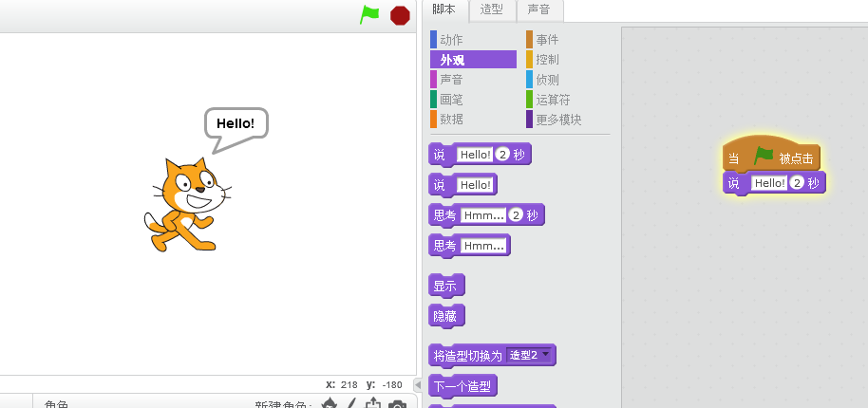The height and width of the screenshot is (408, 868).
Task: Click green flag icon inside the hat block
Action: pyautogui.click(x=764, y=156)
